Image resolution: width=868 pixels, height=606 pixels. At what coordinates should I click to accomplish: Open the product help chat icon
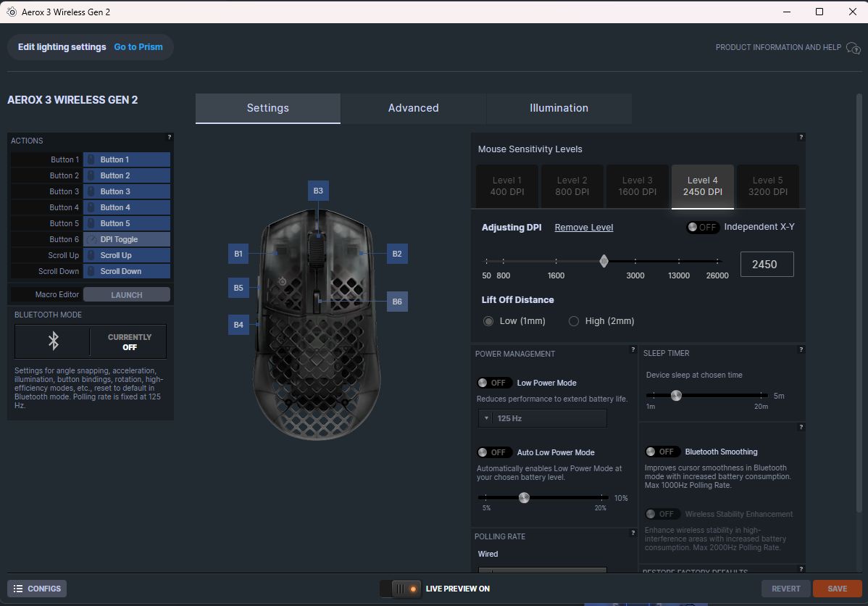tap(853, 48)
